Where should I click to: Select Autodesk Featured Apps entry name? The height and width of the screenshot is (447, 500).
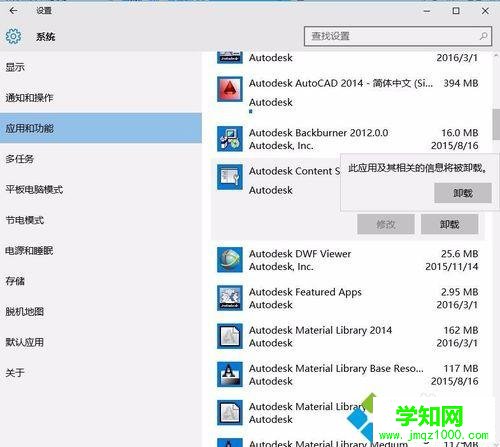pos(305,292)
